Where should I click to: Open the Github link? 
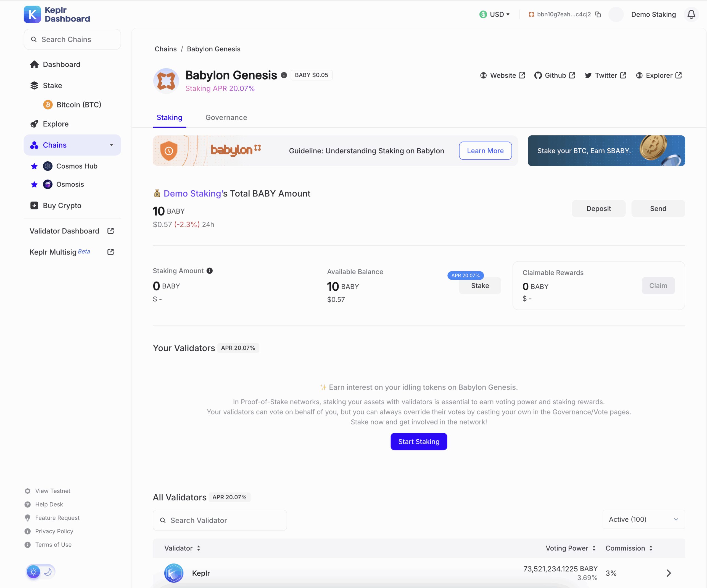click(x=555, y=75)
